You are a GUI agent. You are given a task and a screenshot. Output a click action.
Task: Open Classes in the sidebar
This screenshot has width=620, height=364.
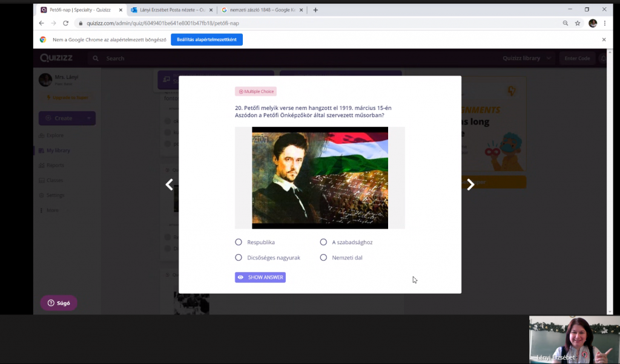51,180
